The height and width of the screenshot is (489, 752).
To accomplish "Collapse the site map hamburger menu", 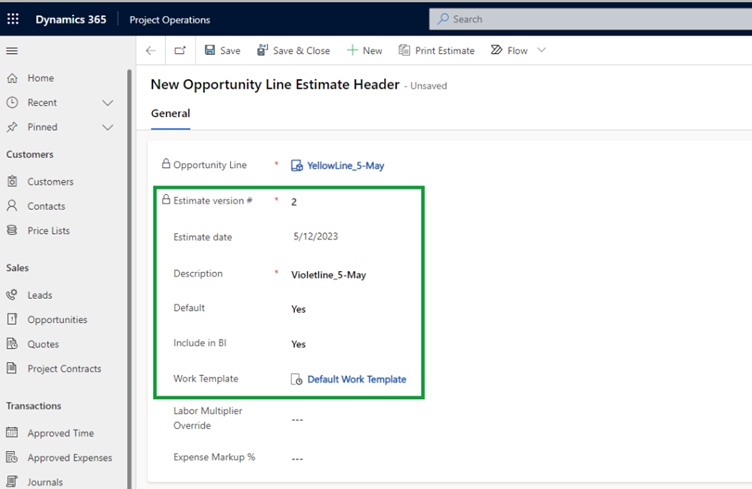I will click(x=12, y=50).
